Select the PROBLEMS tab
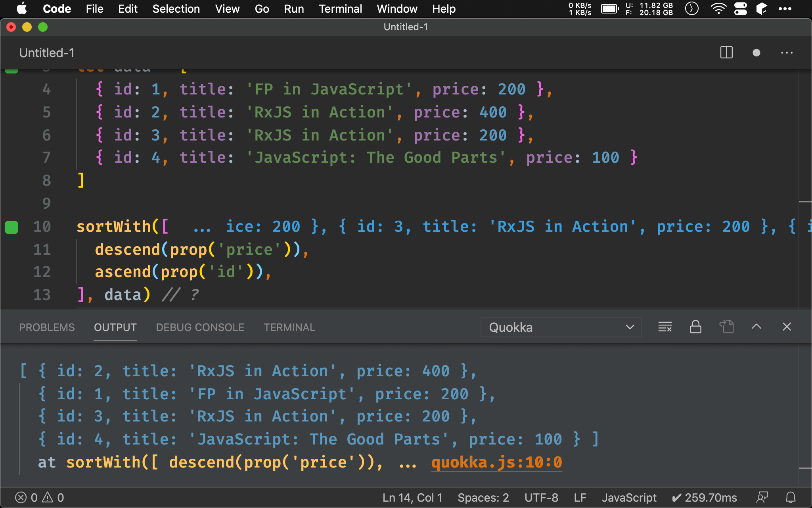812x508 pixels. pyautogui.click(x=46, y=327)
